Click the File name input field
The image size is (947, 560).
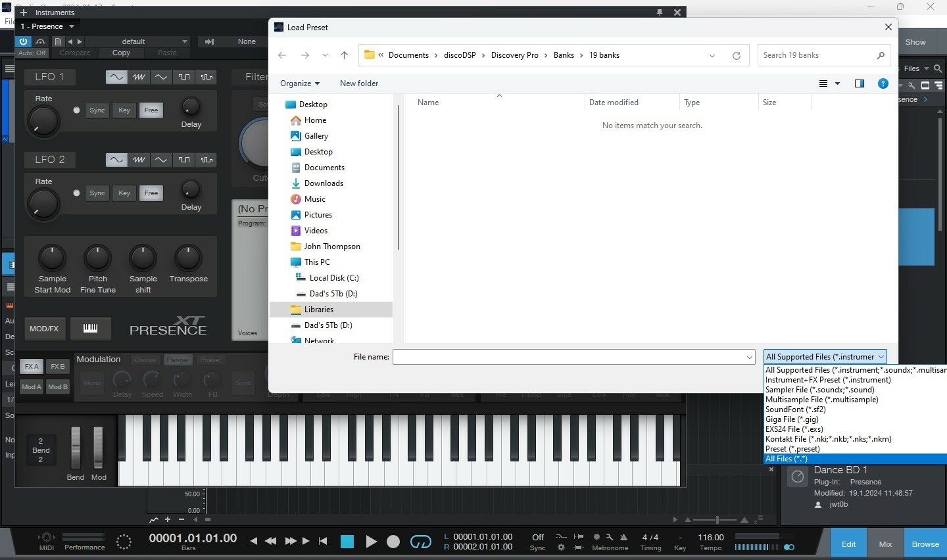coord(573,357)
